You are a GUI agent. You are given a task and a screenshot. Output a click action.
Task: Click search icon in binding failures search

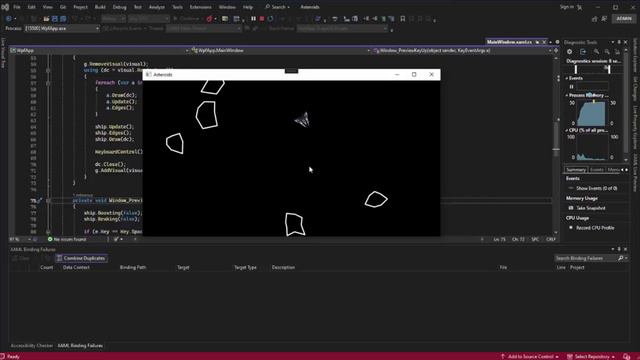click(620, 258)
